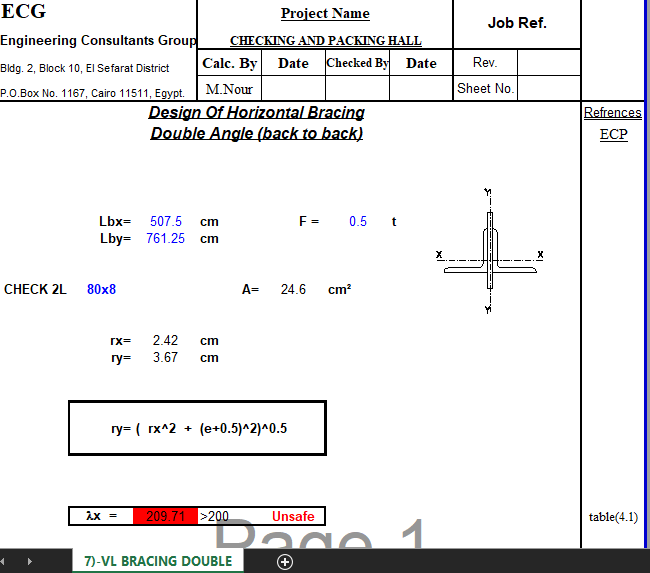Screen dimensions: 650x573
Task: Click the cm² unit cell
Action: (x=340, y=289)
